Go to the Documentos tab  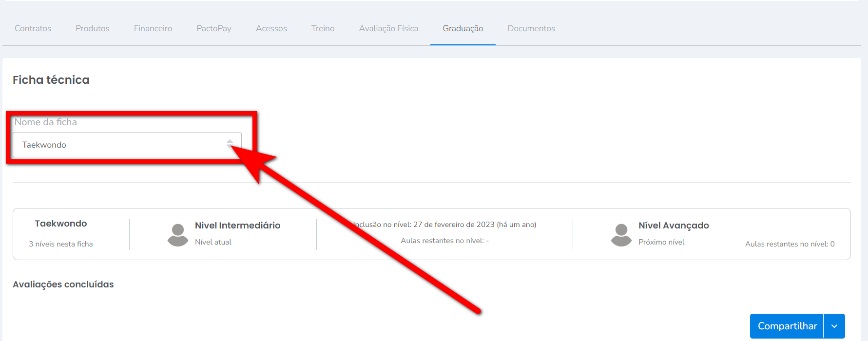(x=531, y=28)
